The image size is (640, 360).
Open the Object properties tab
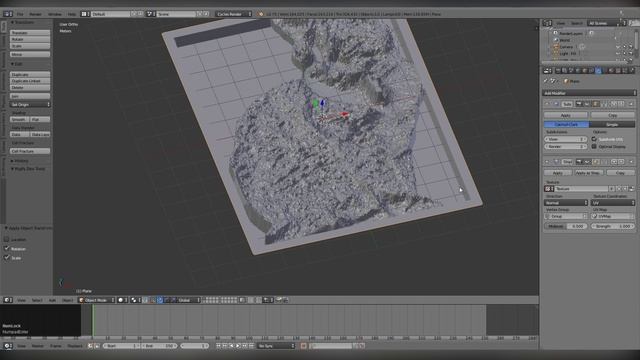[x=584, y=71]
